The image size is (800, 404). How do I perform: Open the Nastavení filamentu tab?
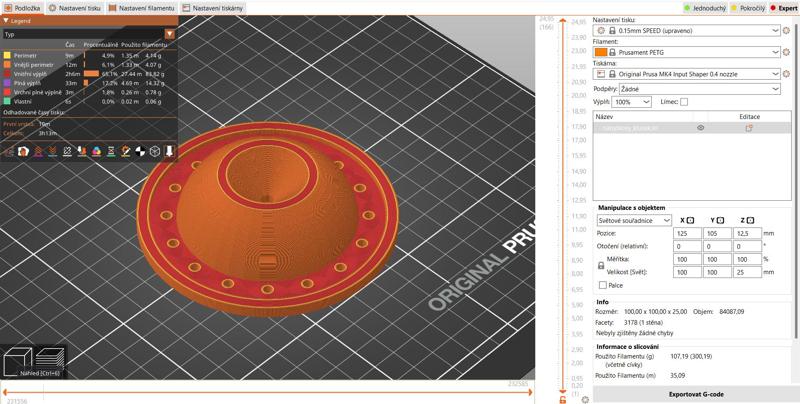tap(142, 8)
